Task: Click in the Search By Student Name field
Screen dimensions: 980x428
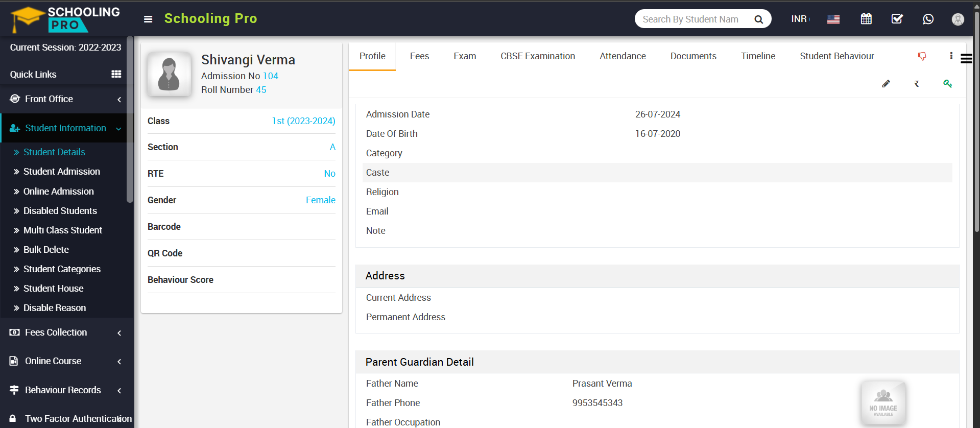Action: click(x=692, y=19)
